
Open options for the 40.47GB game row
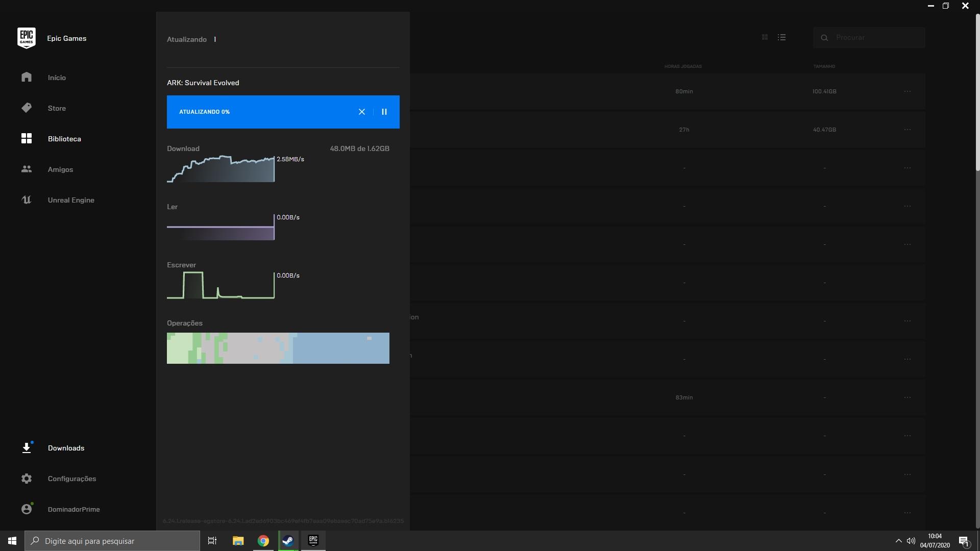(x=907, y=130)
